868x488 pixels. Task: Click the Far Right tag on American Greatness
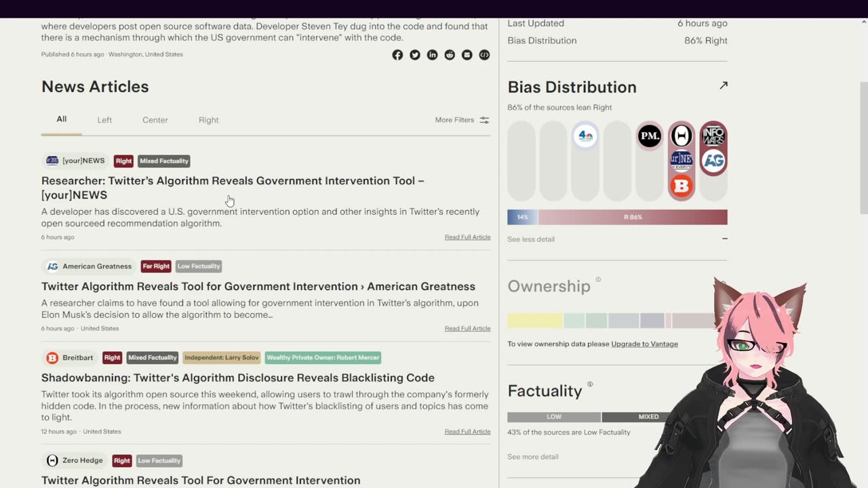(x=156, y=266)
